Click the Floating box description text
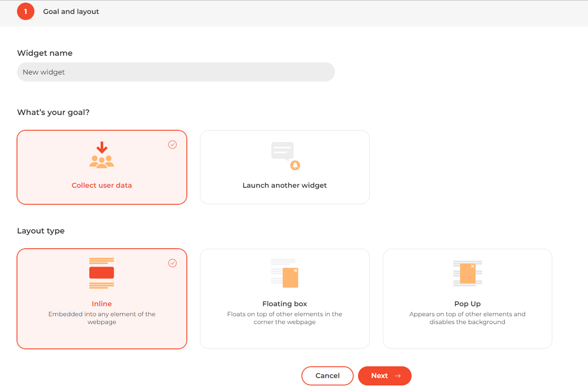Viewport: 588px width, 392px height. coord(285,318)
